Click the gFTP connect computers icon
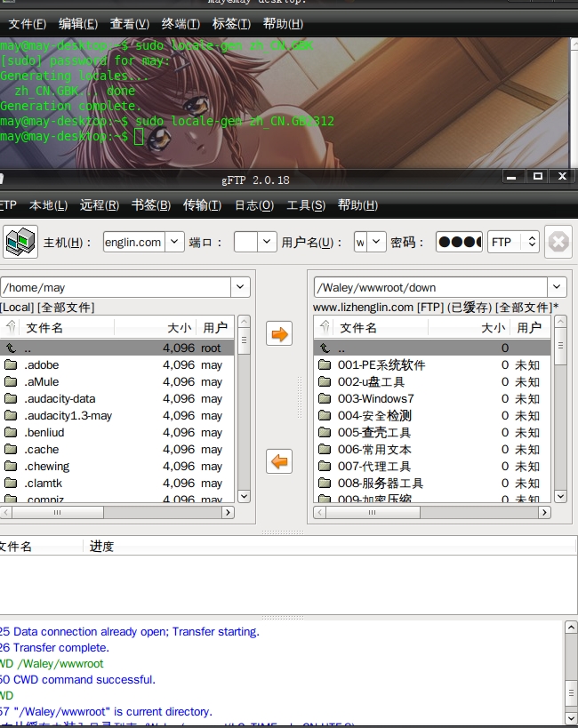 click(x=20, y=242)
